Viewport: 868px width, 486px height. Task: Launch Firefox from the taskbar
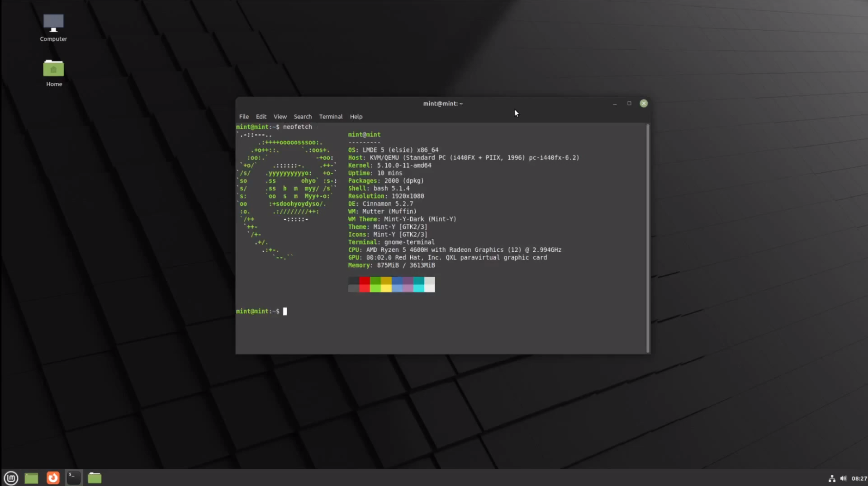point(53,478)
